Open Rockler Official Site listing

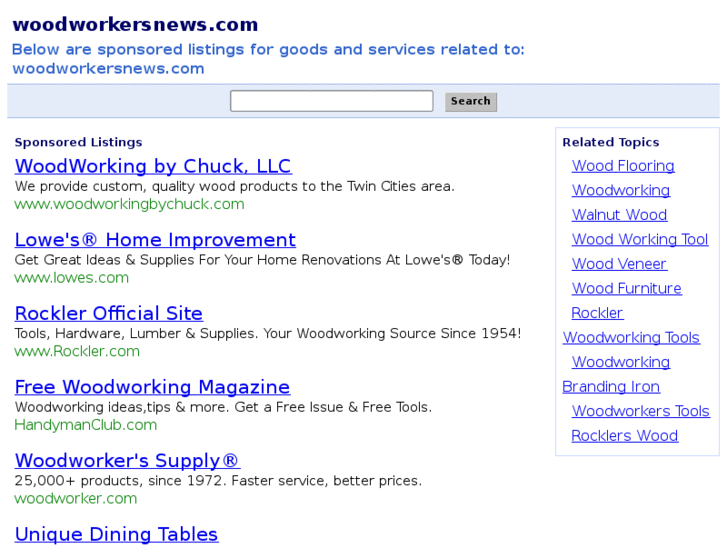[108, 314]
